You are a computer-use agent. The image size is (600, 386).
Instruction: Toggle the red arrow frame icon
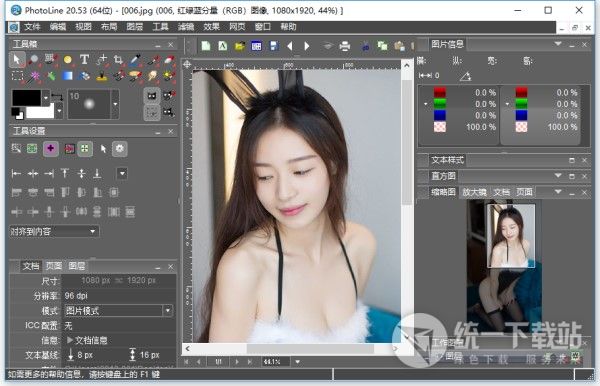click(69, 148)
